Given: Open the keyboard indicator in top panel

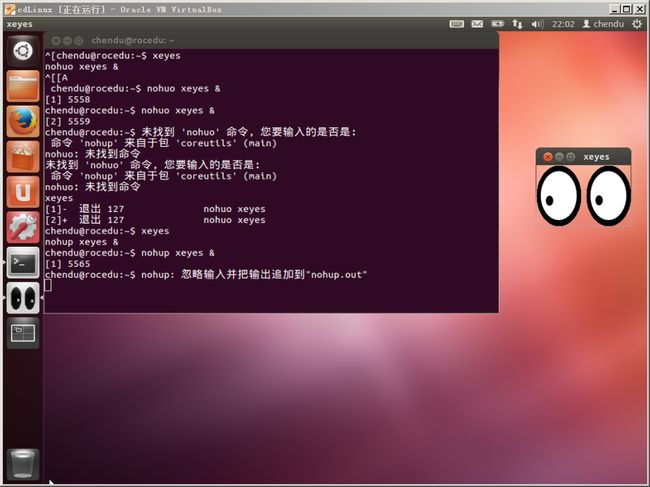Looking at the screenshot, I should 456,24.
